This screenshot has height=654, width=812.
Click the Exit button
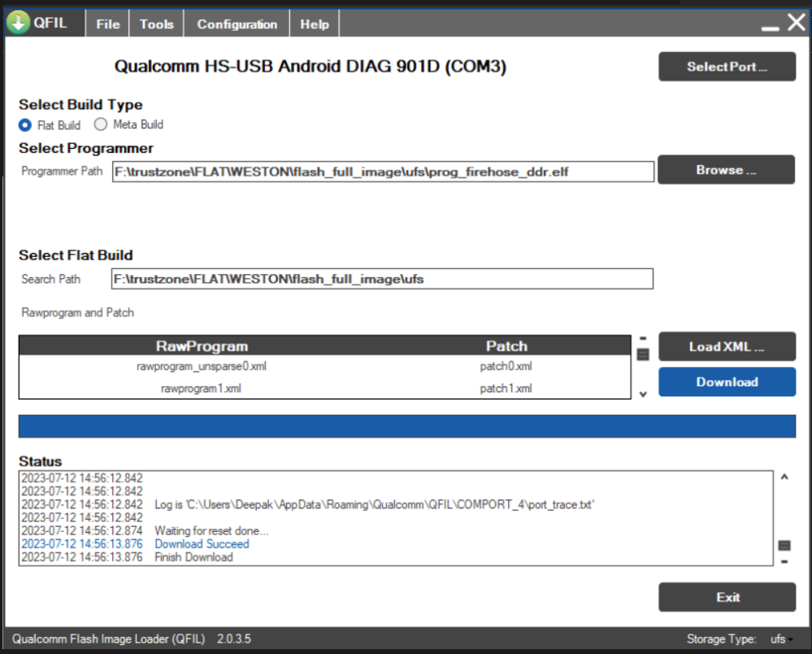[x=727, y=597]
